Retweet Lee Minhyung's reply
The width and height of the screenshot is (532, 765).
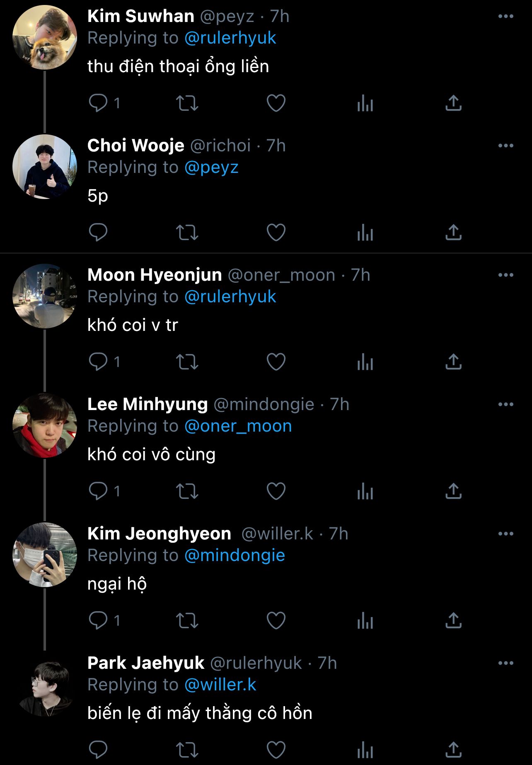(x=187, y=491)
